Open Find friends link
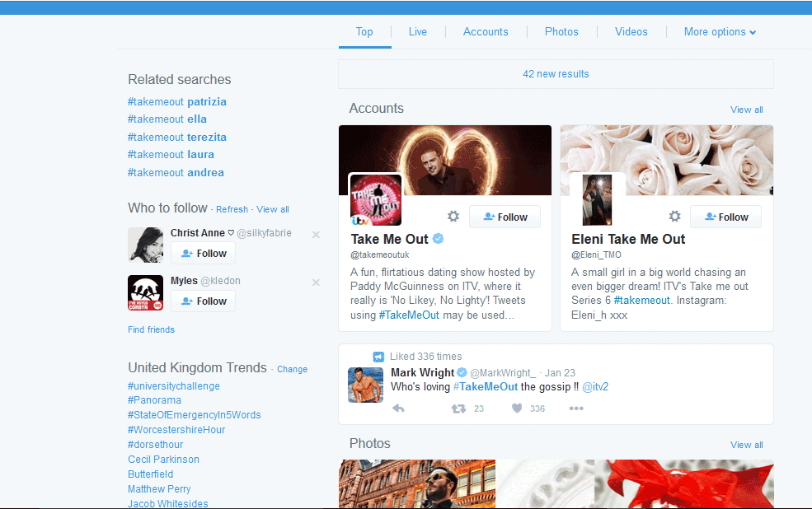Screen dimensions: 812x509 [x=151, y=329]
